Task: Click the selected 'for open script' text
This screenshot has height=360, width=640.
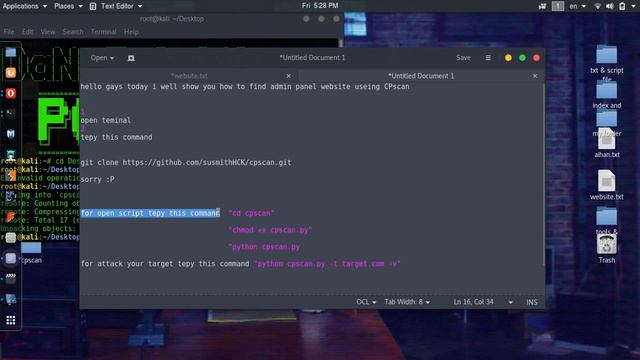Action: (x=150, y=213)
